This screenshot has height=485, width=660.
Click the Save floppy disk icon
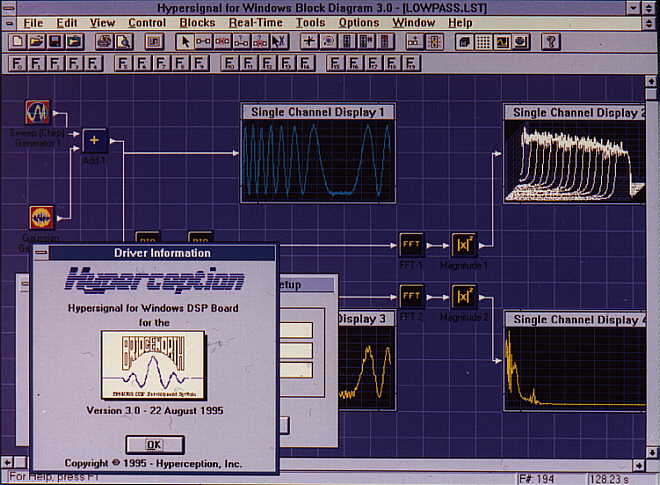click(x=56, y=42)
